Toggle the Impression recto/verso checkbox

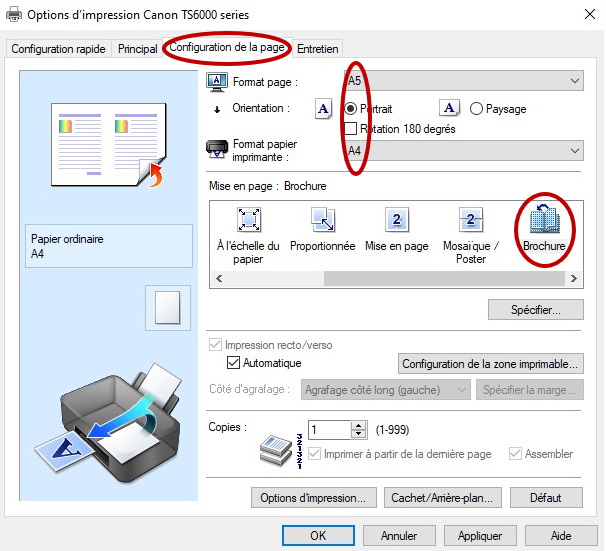pos(215,345)
